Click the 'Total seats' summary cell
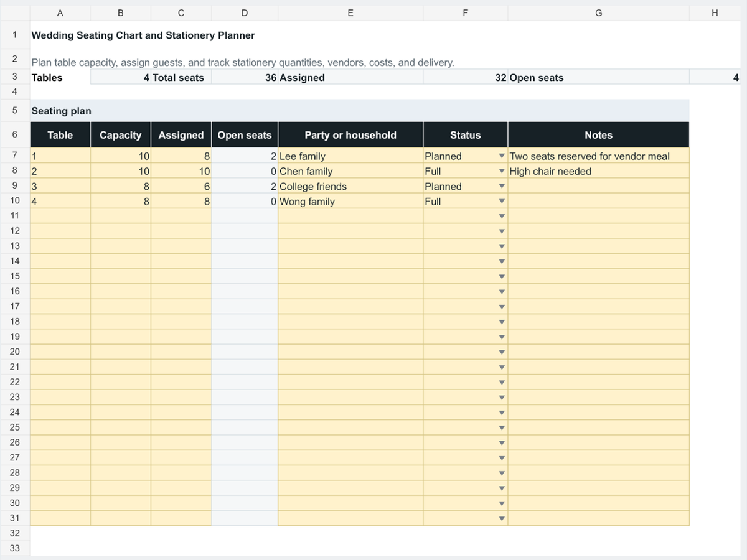 (x=181, y=78)
